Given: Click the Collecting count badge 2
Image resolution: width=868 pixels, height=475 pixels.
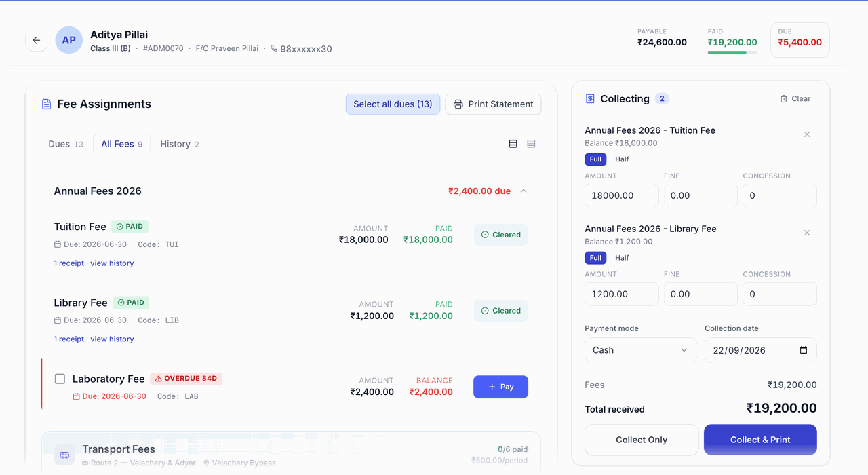Looking at the screenshot, I should [x=663, y=98].
